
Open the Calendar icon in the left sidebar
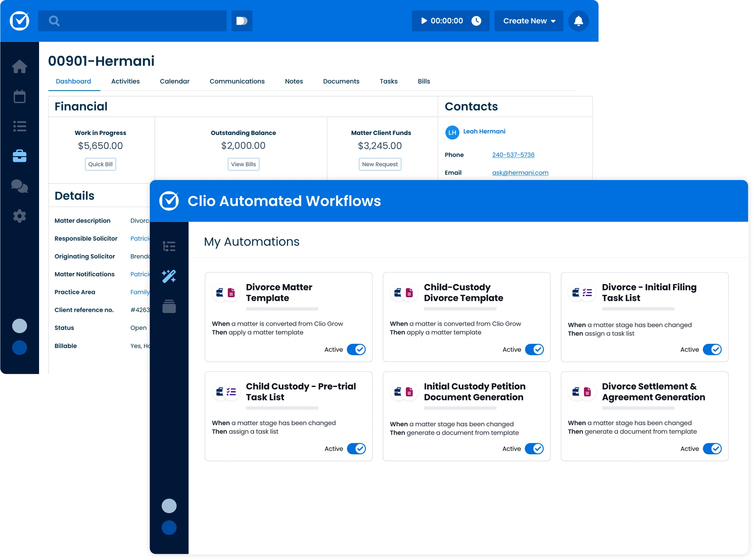tap(20, 96)
